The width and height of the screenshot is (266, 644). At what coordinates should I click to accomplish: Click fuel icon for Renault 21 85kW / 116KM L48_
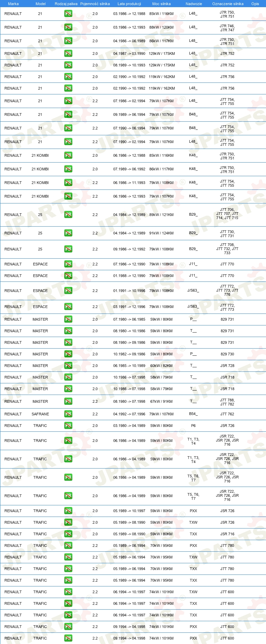[68, 14]
